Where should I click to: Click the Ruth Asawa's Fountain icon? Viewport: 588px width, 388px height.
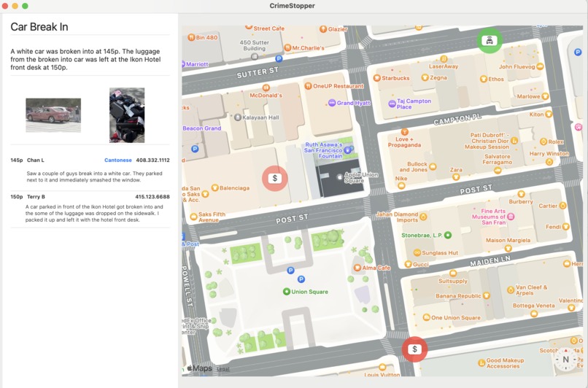[347, 150]
